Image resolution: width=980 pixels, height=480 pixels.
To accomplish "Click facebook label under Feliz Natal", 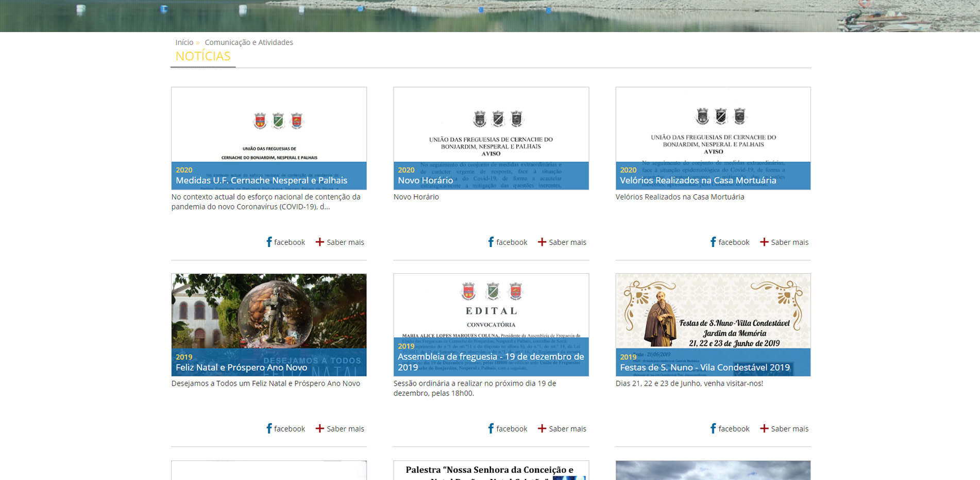I will pyautogui.click(x=290, y=429).
